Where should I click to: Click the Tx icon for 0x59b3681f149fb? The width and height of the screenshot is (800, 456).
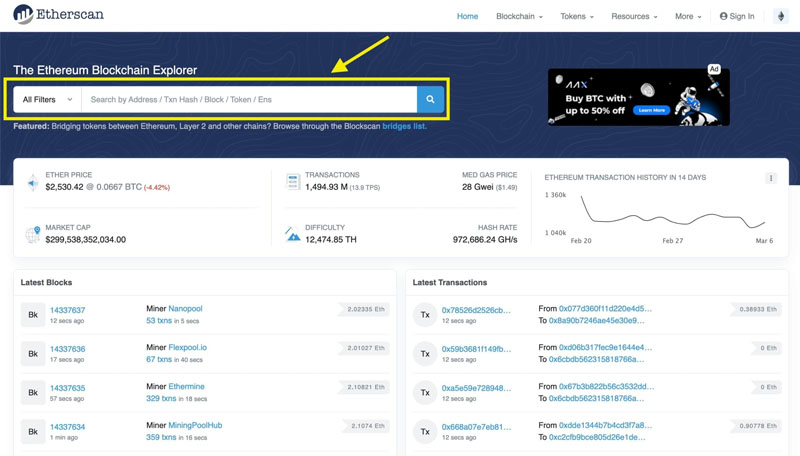[425, 353]
